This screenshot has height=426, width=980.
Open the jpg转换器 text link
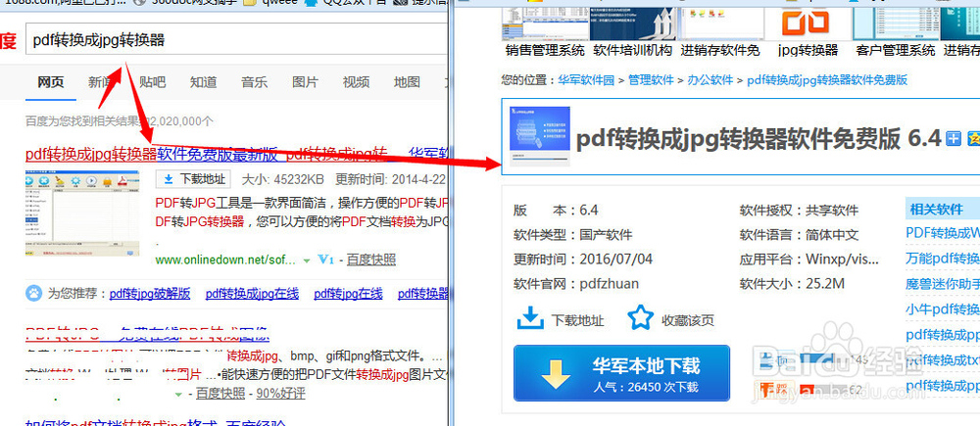[x=808, y=51]
